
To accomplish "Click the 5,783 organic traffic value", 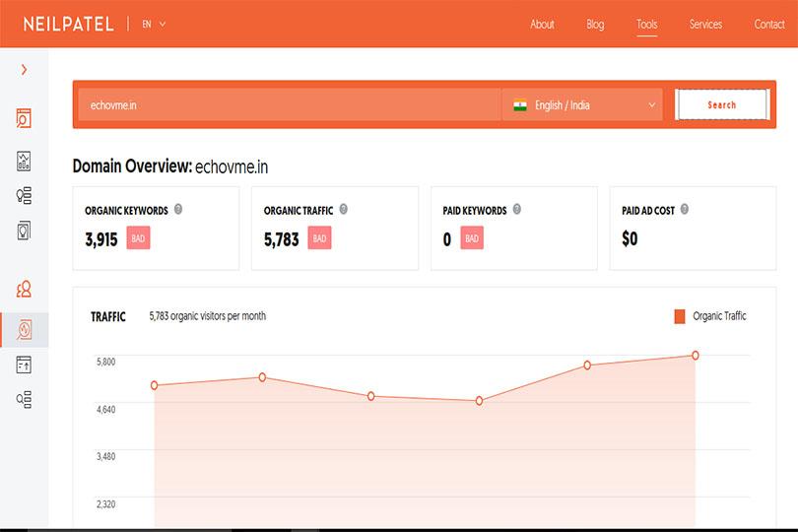I will (x=282, y=239).
